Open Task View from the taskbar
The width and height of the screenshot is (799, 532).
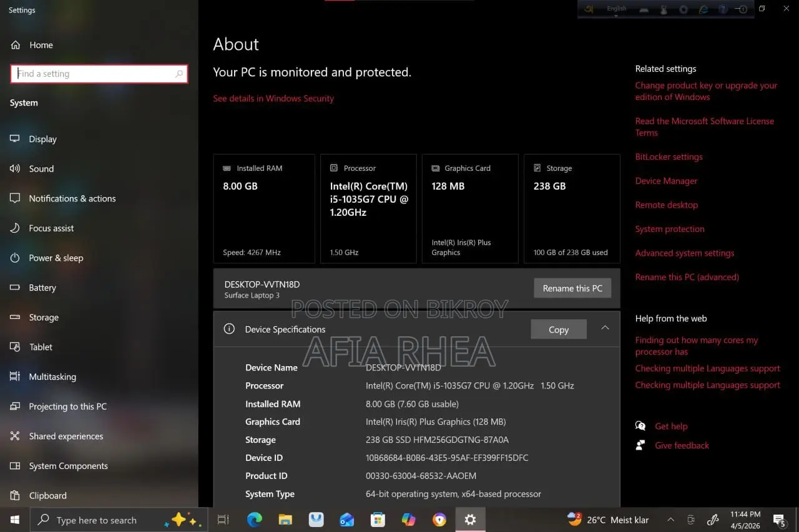223,520
